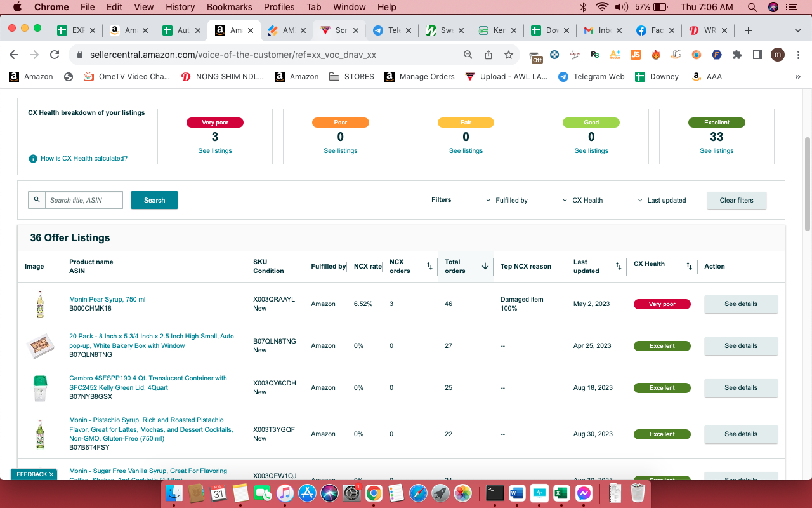Open the Manage Orders bookmark
The height and width of the screenshot is (508, 812).
[x=420, y=77]
